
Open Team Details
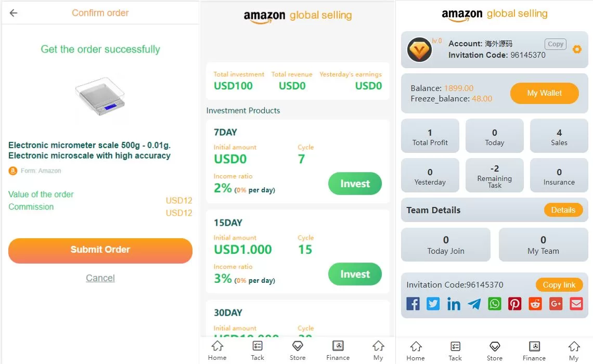(x=563, y=210)
